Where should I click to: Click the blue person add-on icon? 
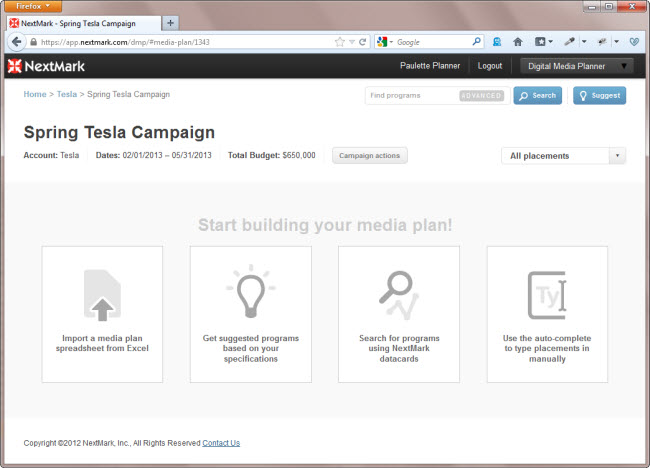[x=497, y=41]
